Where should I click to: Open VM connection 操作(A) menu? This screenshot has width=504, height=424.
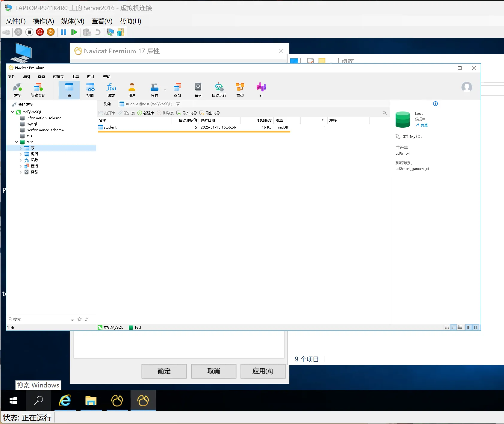(x=43, y=21)
